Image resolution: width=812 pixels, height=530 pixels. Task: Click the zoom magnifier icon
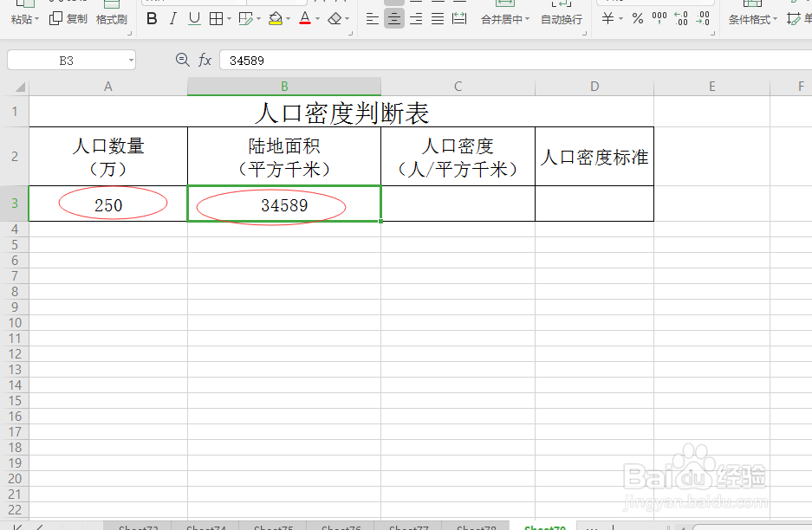click(182, 60)
